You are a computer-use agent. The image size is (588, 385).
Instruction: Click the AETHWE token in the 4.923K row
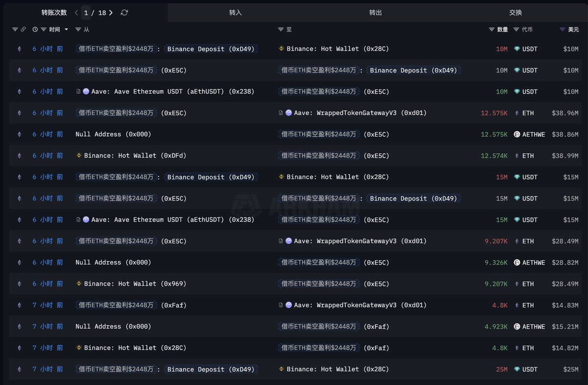[533, 327]
